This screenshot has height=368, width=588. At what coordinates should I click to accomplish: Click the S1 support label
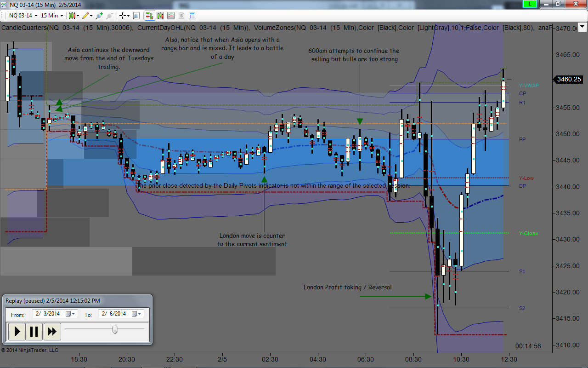[522, 271]
